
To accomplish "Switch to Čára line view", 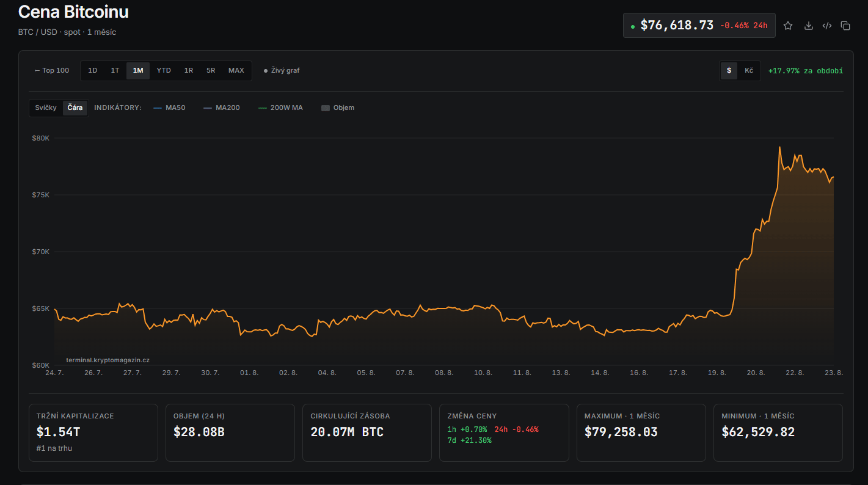I will pyautogui.click(x=75, y=108).
